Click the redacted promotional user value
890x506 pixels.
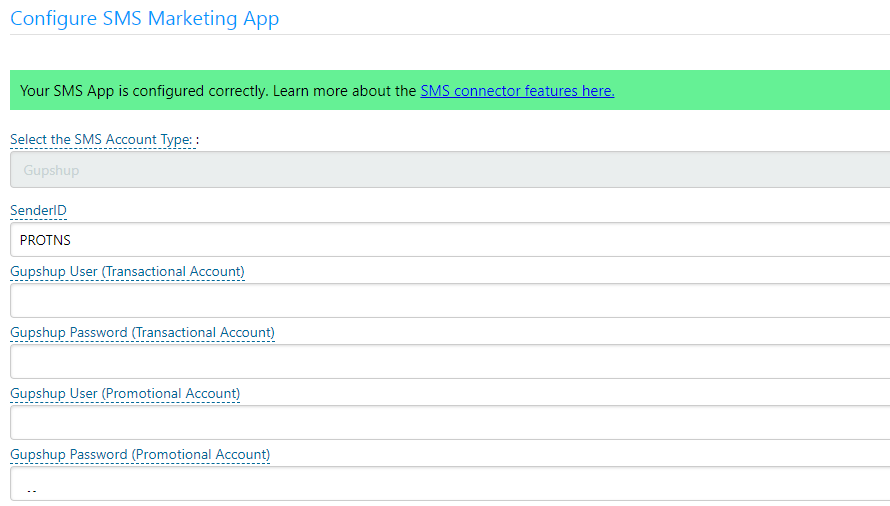click(x=69, y=424)
